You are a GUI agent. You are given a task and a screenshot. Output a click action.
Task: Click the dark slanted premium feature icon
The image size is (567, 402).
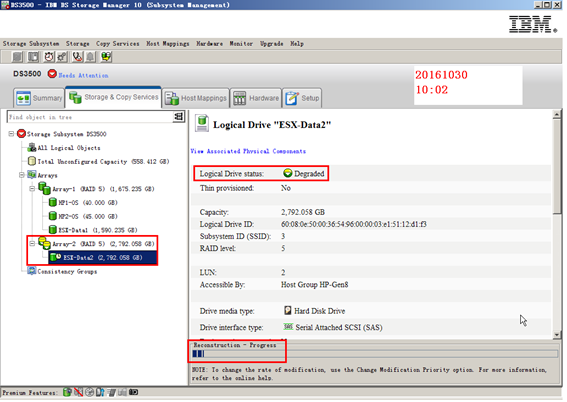click(111, 392)
